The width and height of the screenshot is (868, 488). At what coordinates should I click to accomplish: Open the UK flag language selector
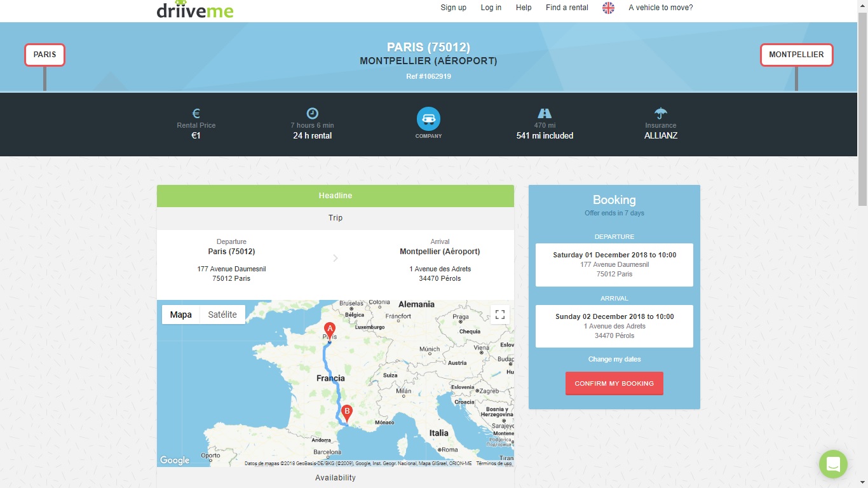(608, 8)
